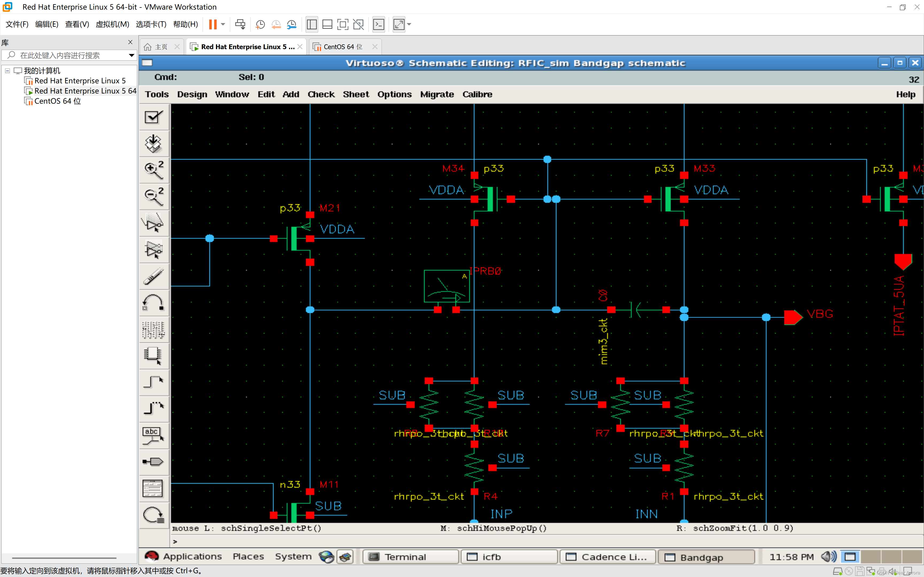Click the Undo curved-arrow icon

153,303
